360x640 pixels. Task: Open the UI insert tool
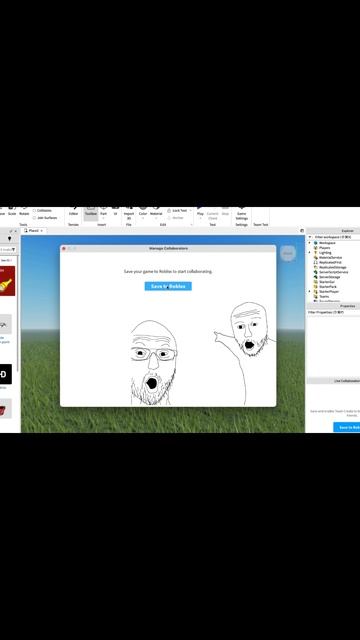pos(116,211)
